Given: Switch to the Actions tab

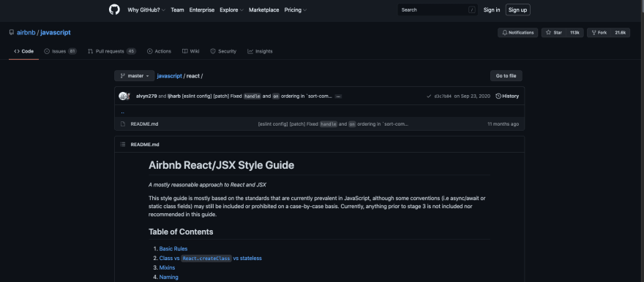Looking at the screenshot, I should [159, 51].
